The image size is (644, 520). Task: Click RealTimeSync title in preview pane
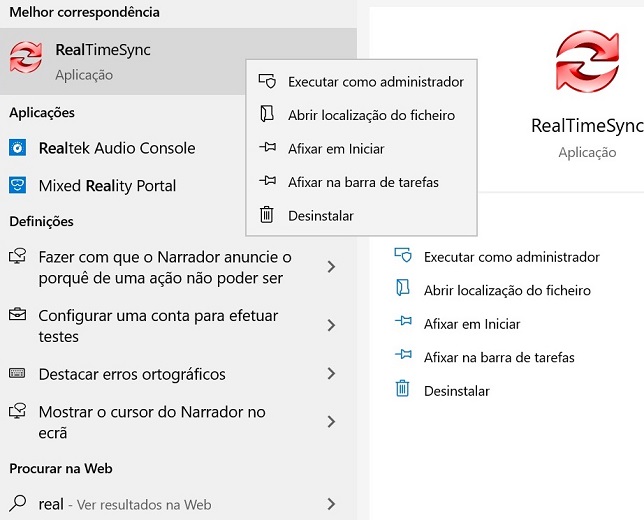(x=587, y=126)
